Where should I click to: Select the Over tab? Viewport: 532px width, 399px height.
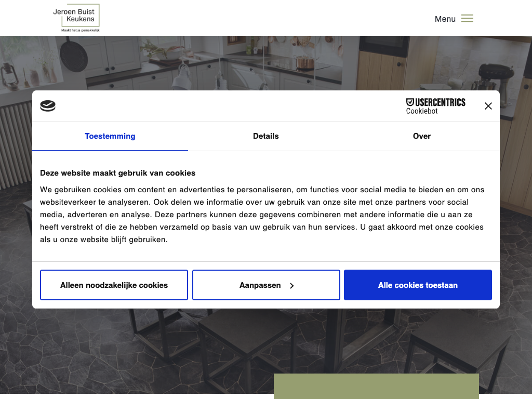(421, 136)
